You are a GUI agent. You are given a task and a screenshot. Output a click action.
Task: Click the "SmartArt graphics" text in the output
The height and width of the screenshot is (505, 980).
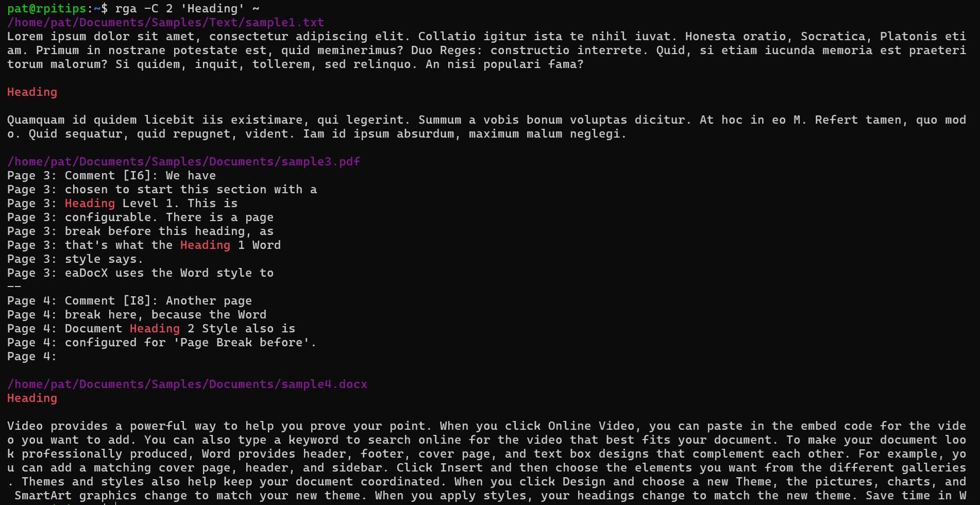pyautogui.click(x=75, y=496)
